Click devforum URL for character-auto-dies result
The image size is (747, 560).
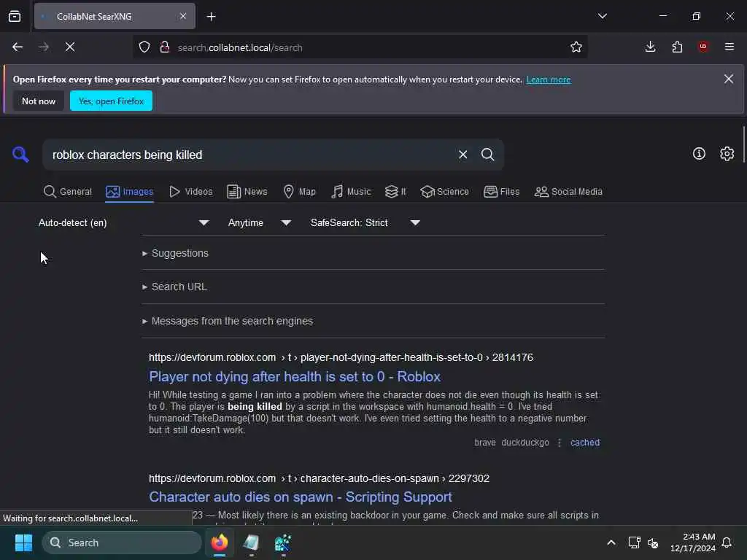coord(319,478)
